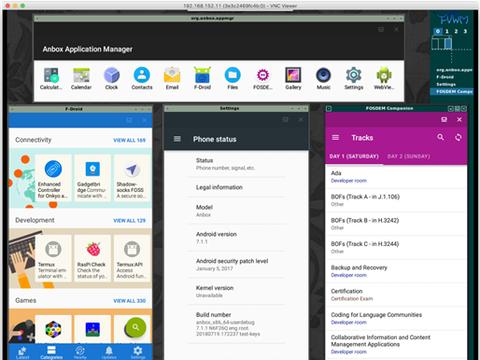
Task: Switch to desktop 1 in FVWM pager
Action: coord(447,31)
